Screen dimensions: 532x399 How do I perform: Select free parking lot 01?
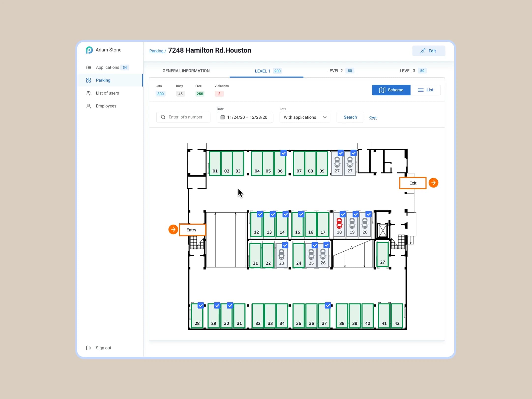215,163
